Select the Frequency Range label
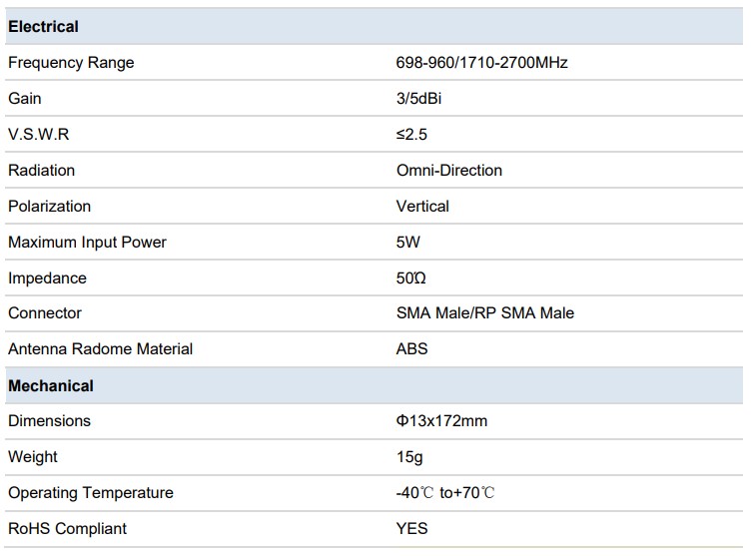This screenshot has width=756, height=556. 71,63
